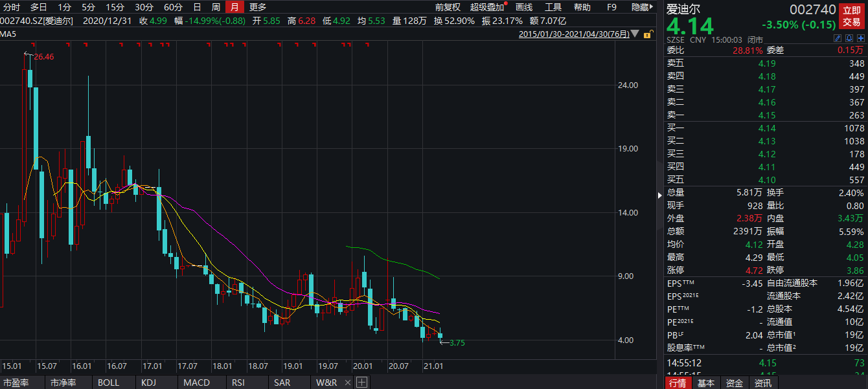Screen dimensions: 868x389
Task: Switch to 60分 minute chart
Action: 173,7
